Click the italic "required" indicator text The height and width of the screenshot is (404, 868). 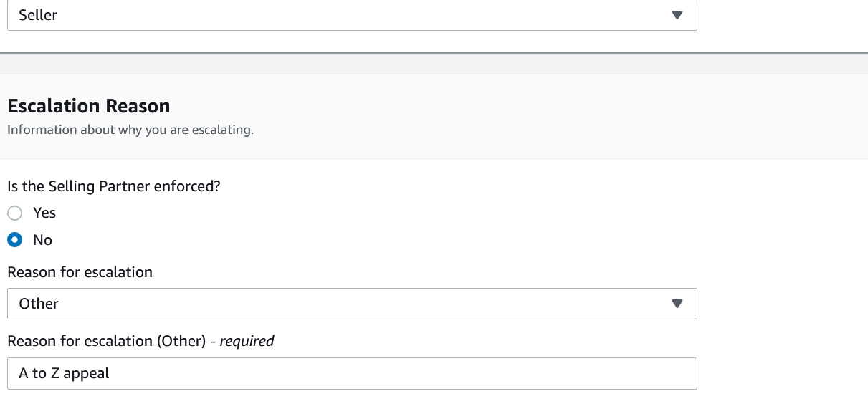click(247, 341)
